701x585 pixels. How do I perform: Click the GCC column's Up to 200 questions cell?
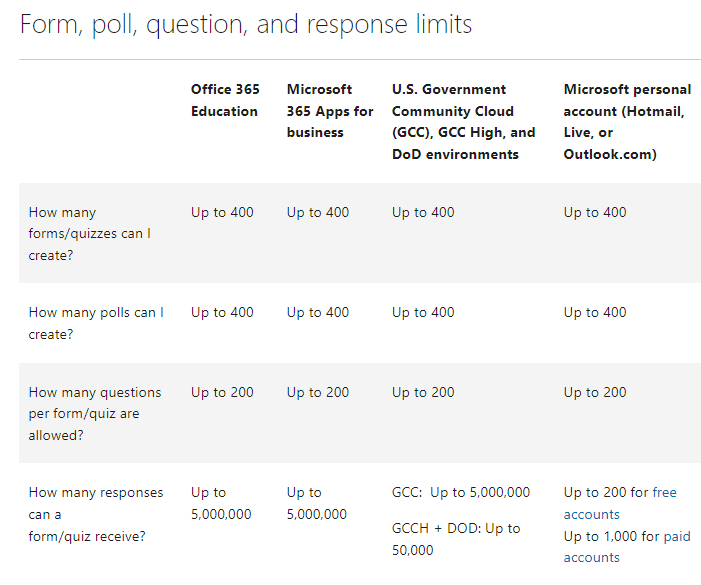tap(423, 392)
